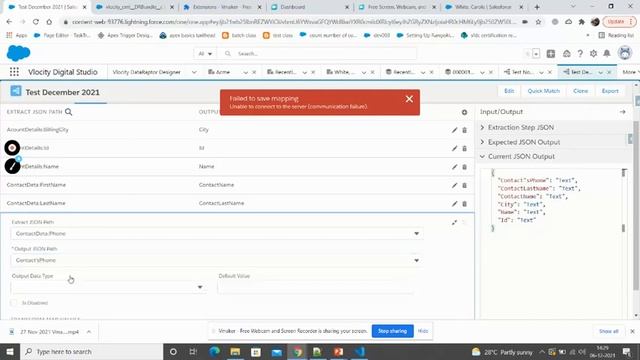
Task: Open File Explorer from taskbar
Action: [235, 351]
